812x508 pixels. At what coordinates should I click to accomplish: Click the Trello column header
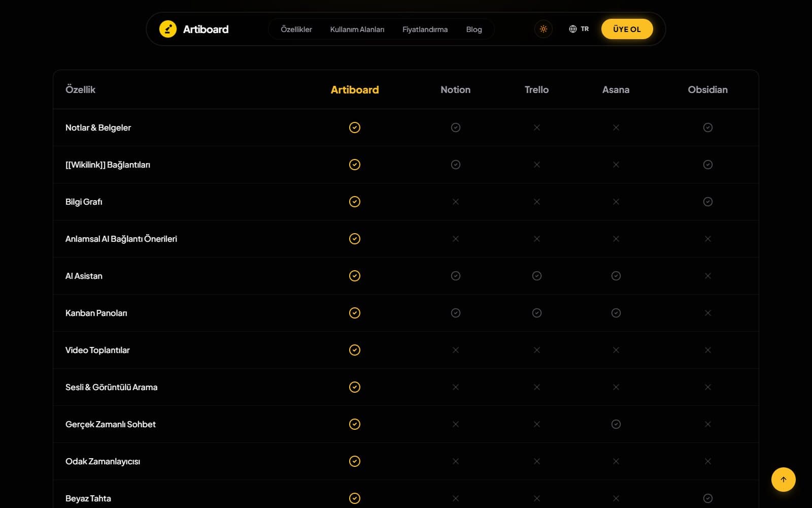[537, 89]
